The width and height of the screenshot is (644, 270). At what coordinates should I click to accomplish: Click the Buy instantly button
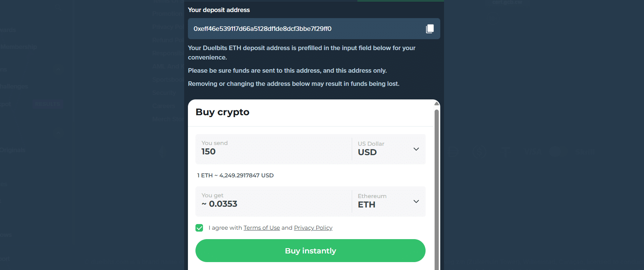click(x=310, y=250)
